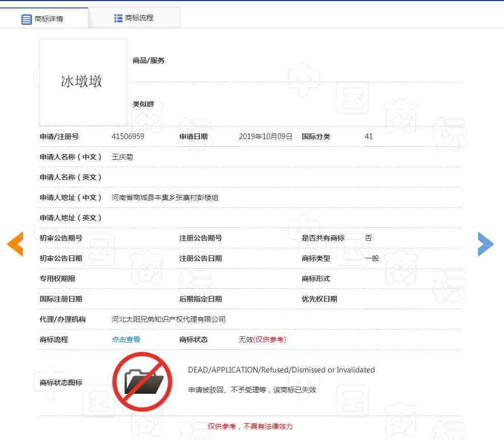Click the applicant name 王庆菊
This screenshot has height=440, width=504.
pos(122,157)
